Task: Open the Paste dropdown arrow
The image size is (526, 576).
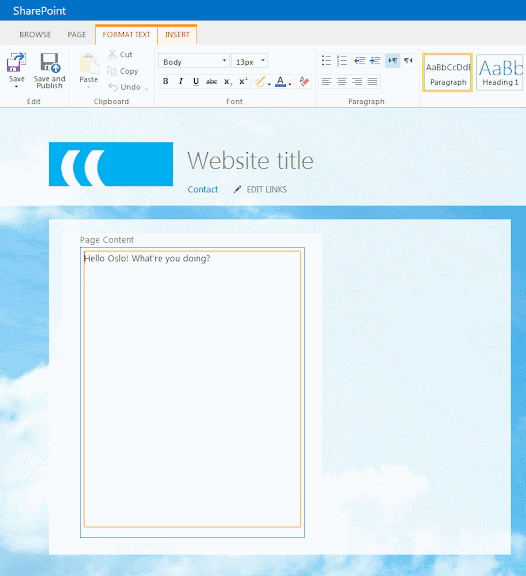Action: click(89, 87)
